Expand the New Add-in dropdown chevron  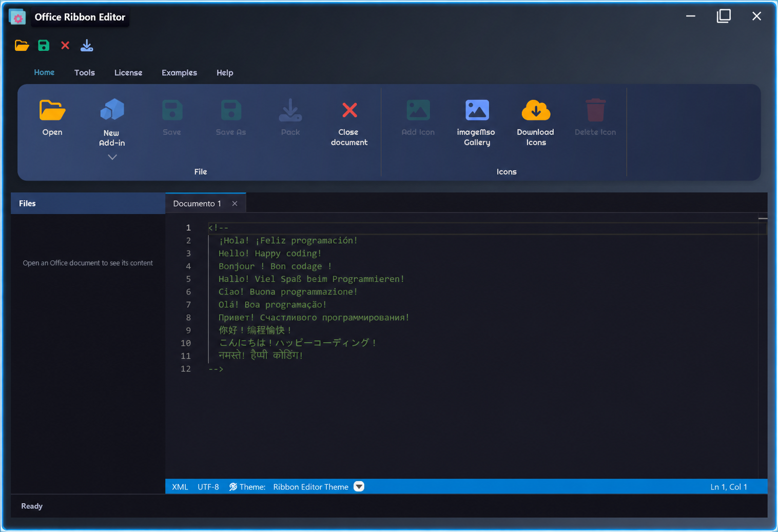pyautogui.click(x=112, y=157)
